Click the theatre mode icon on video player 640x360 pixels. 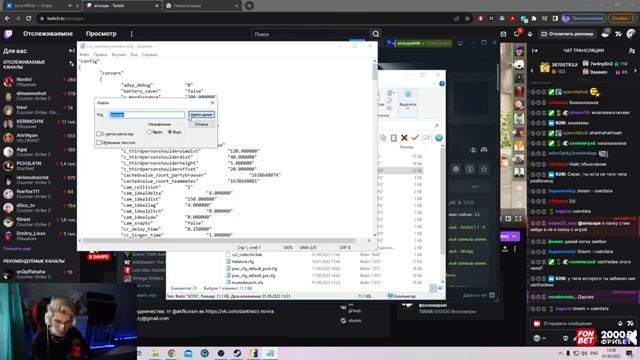click(508, 219)
